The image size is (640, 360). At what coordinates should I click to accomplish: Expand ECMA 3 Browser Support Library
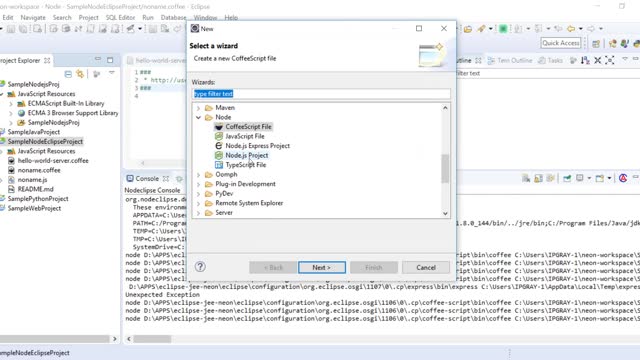click(11, 113)
